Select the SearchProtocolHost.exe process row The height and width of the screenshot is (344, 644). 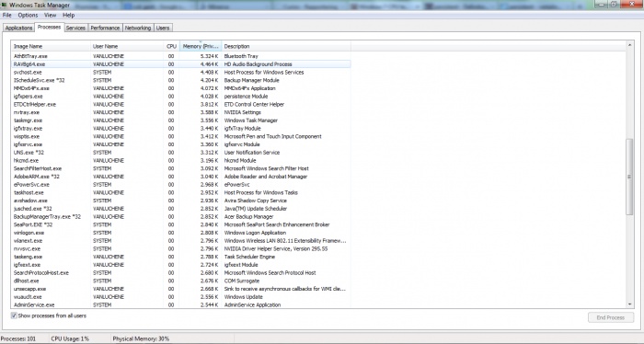click(x=181, y=272)
